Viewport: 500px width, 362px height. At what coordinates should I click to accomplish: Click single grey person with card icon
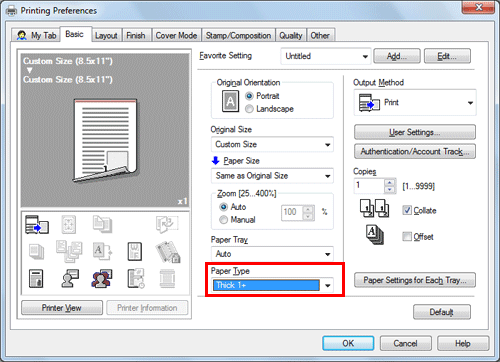click(x=70, y=279)
